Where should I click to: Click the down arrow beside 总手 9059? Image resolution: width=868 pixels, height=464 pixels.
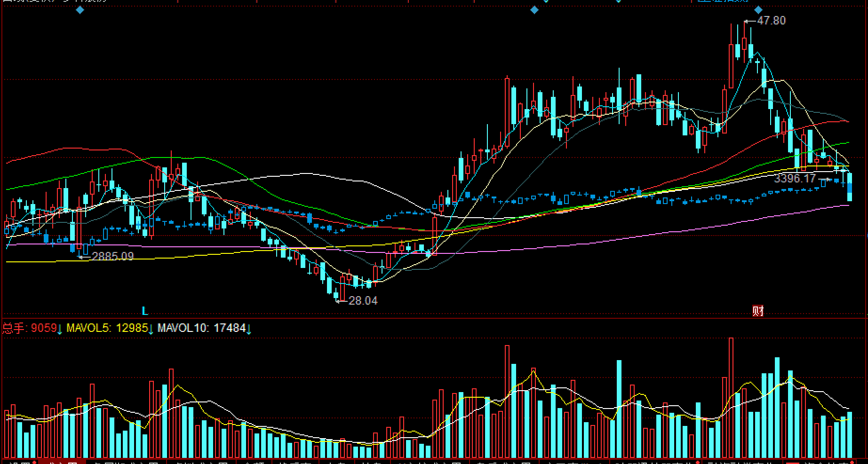coord(60,329)
